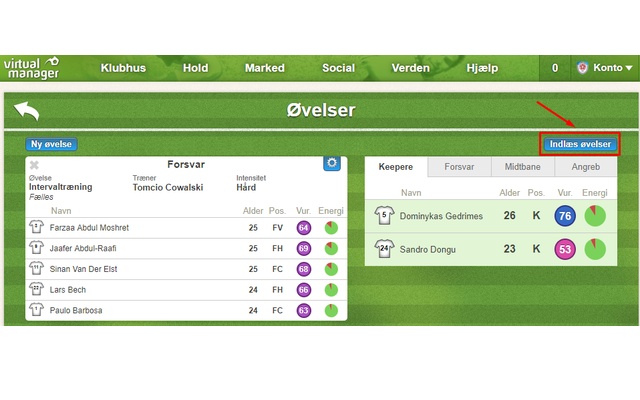Screen dimensions: 640x400
Task: Click Farzaa Abdul Moshret's shirt icon
Action: [x=36, y=228]
